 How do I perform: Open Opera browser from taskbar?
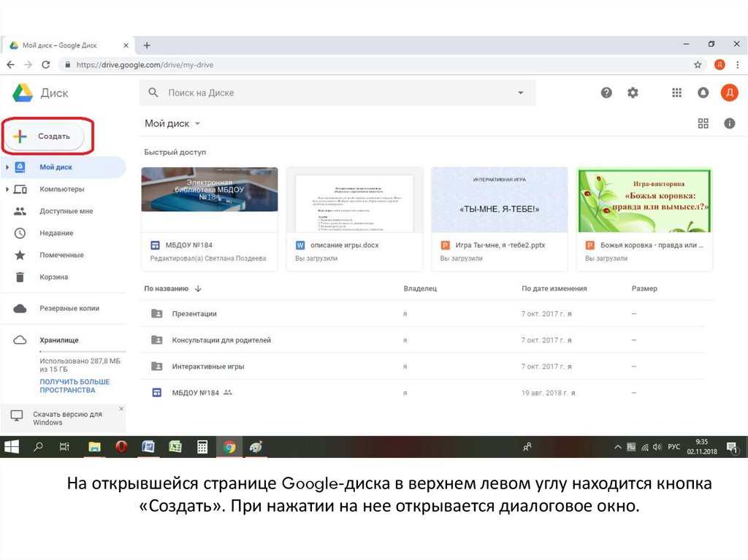pos(121,447)
